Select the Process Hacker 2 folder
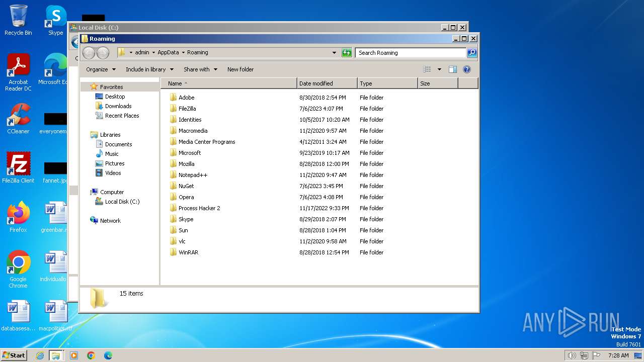This screenshot has width=644, height=362. [x=199, y=208]
